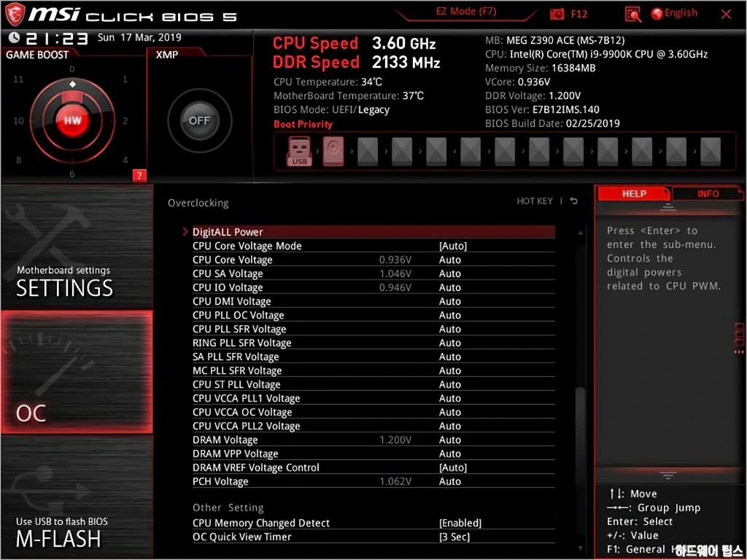Toggle the Game Boost HW knob
747x560 pixels.
[x=72, y=120]
